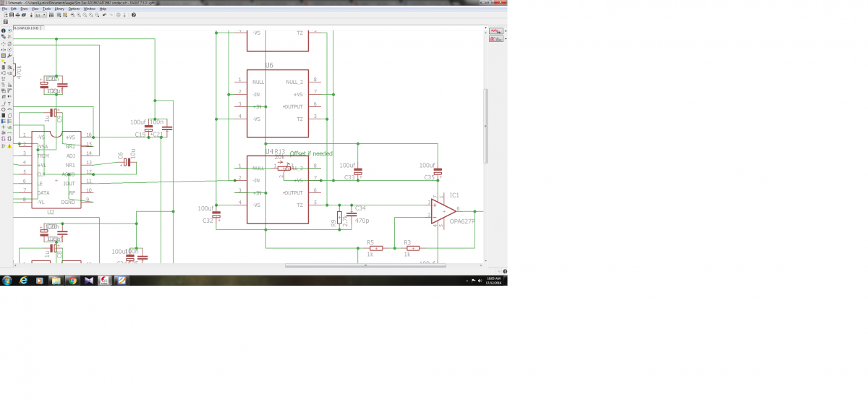Select the Display layers tool
Viewport: 868px width, 400px height.
[x=4, y=36]
